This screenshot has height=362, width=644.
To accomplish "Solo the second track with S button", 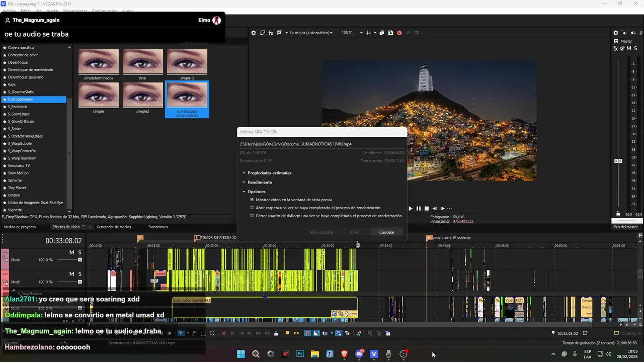I will [79, 274].
